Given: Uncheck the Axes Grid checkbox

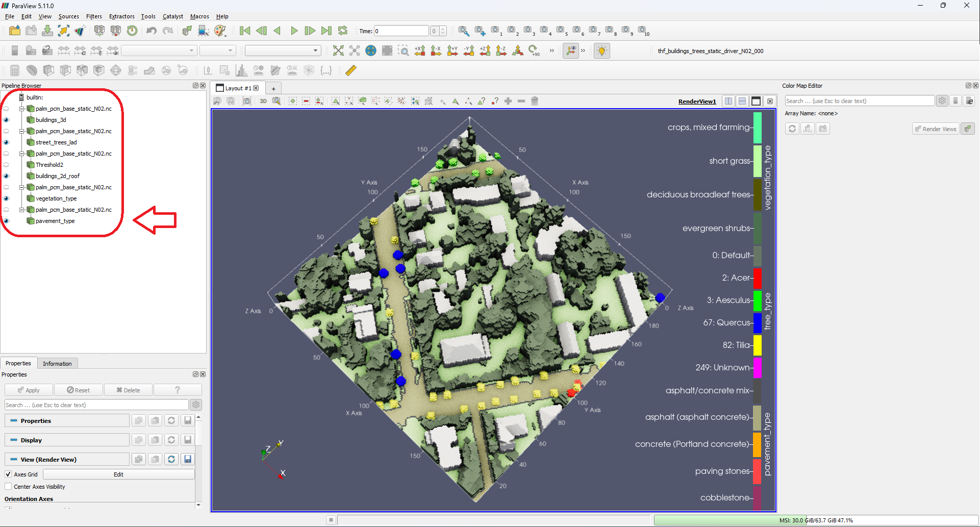Looking at the screenshot, I should (8, 474).
